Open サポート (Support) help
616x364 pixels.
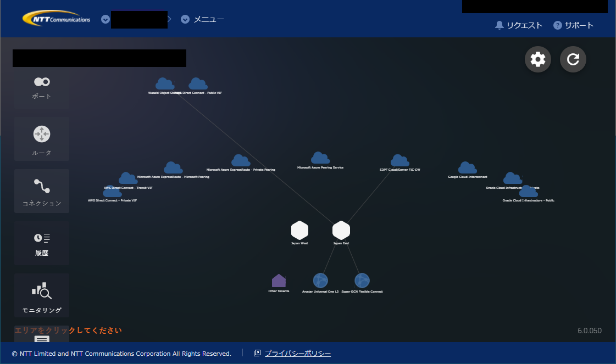tap(574, 25)
